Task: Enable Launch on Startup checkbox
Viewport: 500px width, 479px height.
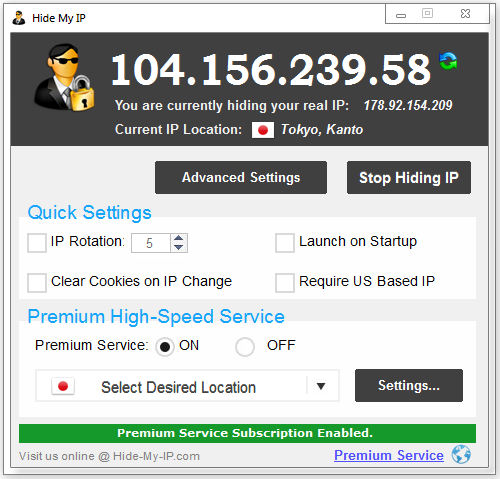Action: coord(285,243)
